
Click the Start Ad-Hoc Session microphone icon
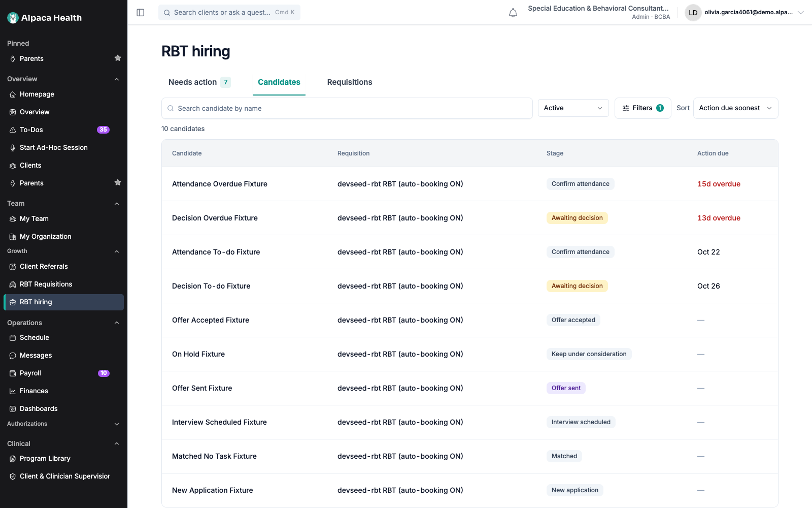click(x=13, y=148)
